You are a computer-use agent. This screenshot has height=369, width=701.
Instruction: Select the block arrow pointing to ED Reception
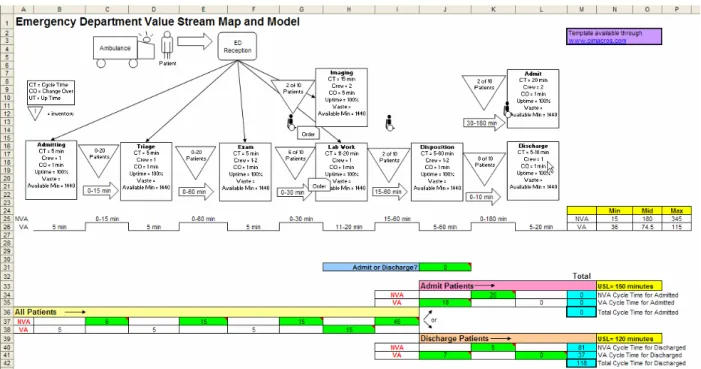click(195, 42)
